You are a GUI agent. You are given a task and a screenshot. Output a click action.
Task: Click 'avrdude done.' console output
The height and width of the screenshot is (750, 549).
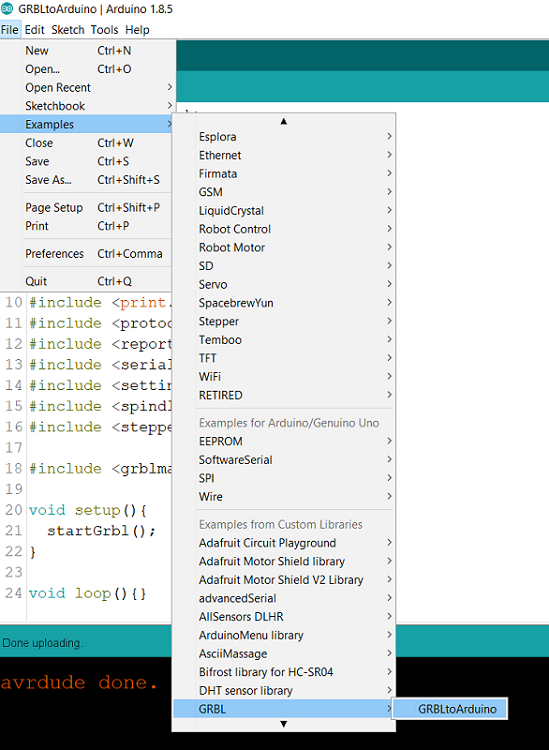click(79, 683)
